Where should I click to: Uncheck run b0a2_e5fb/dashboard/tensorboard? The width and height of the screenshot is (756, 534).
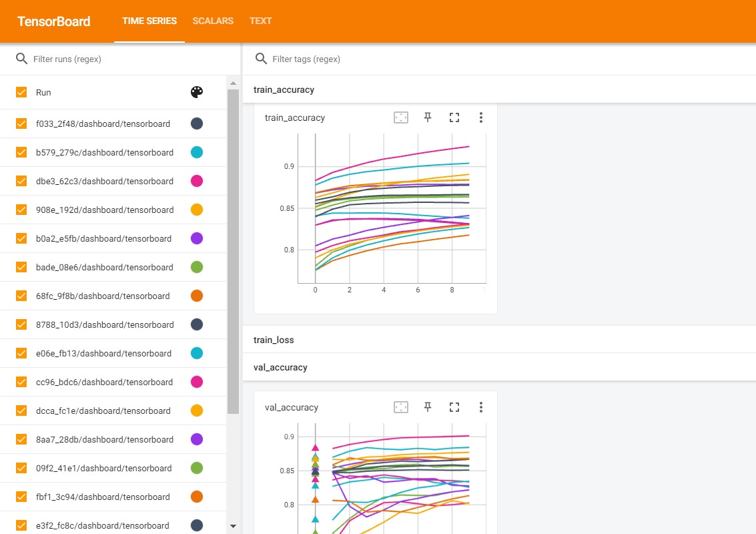[x=21, y=238]
